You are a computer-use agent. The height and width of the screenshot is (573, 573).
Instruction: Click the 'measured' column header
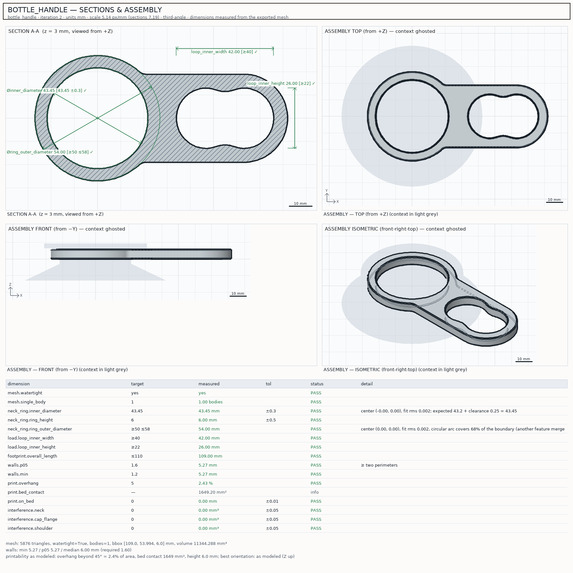point(209,384)
